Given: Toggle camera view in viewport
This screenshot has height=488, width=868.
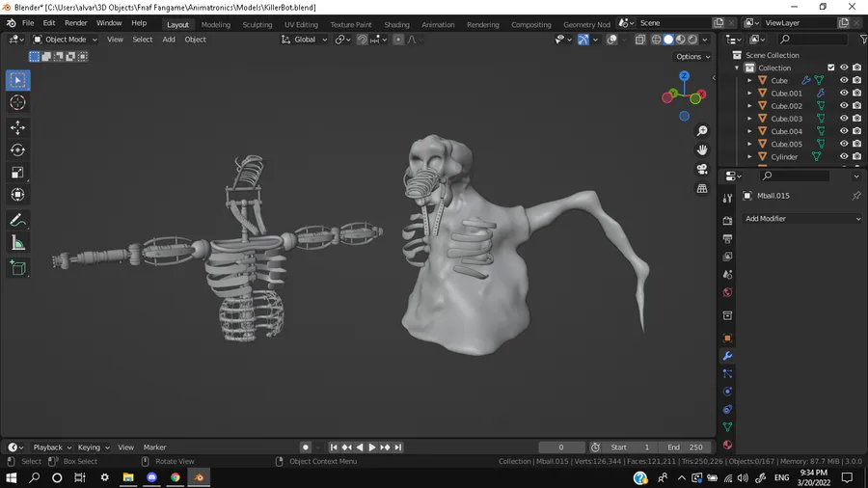Looking at the screenshot, I should click(702, 169).
